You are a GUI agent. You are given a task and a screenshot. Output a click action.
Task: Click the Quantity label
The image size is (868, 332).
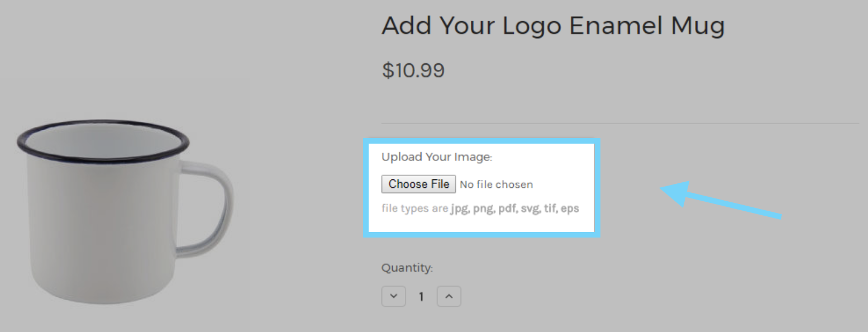point(407,268)
